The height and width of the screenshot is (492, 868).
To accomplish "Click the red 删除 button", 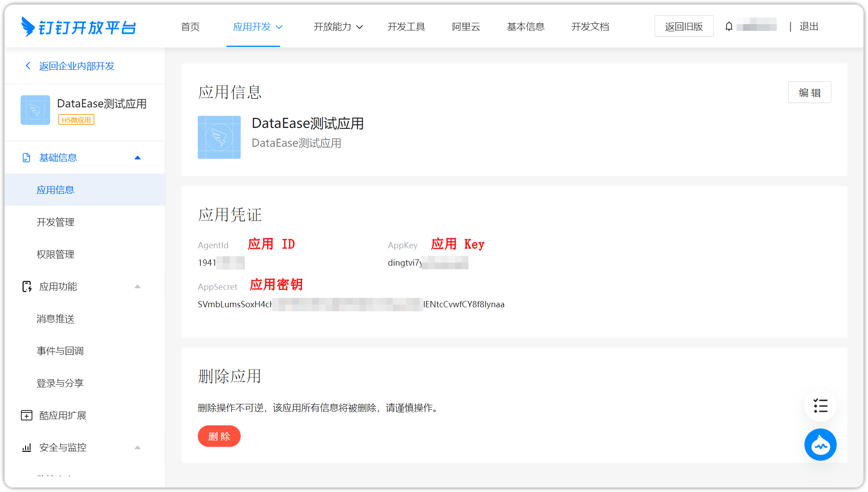I will 219,436.
